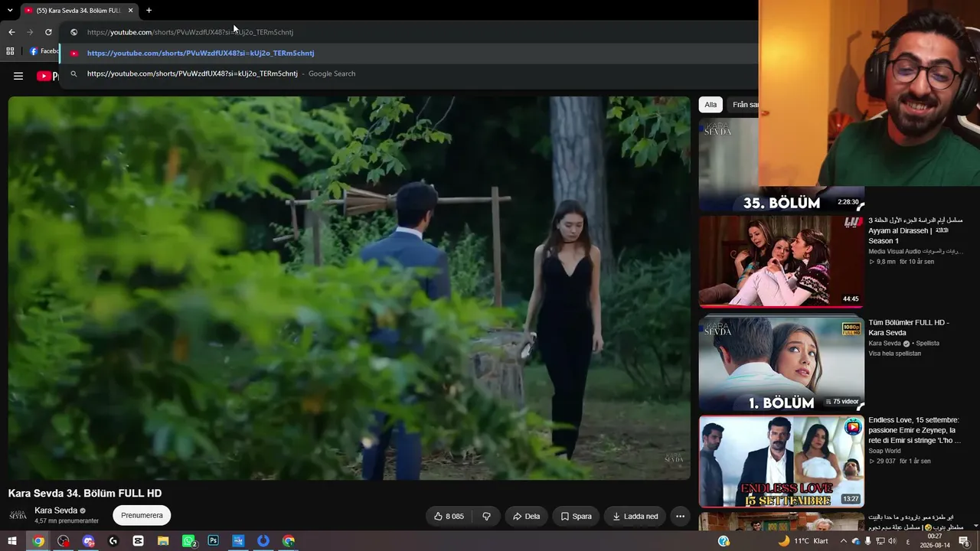The image size is (980, 551).
Task: Reload the page with the refresh icon
Action: (x=48, y=32)
